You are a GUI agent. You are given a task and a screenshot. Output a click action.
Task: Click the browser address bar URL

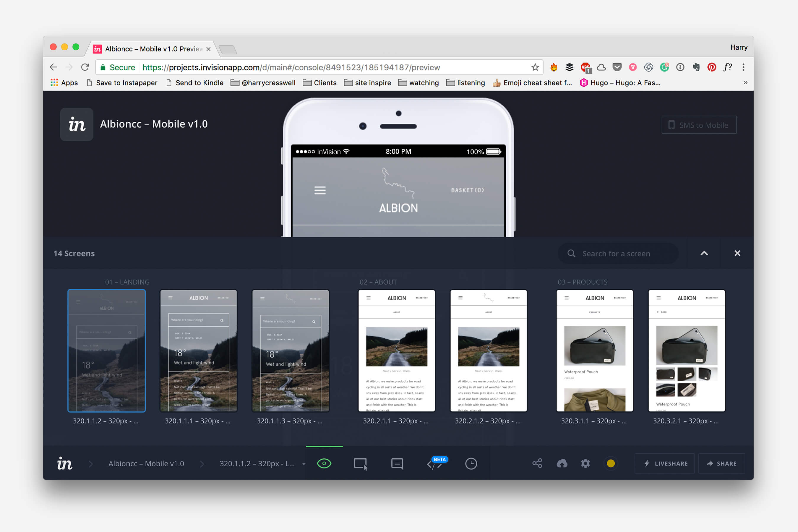click(291, 67)
